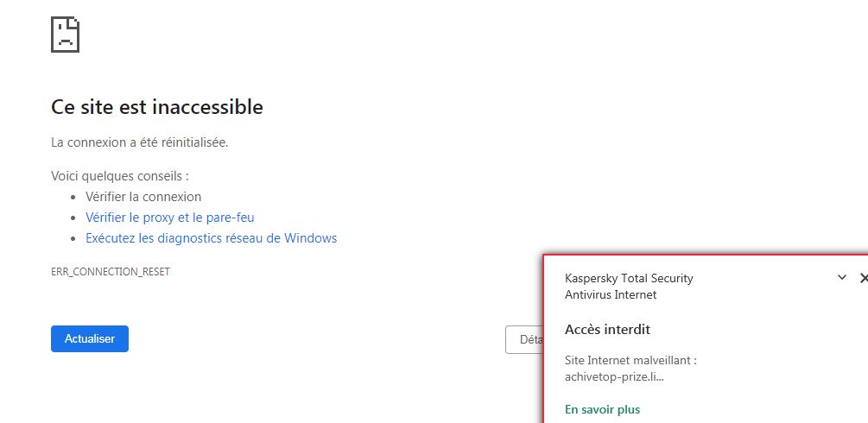The height and width of the screenshot is (423, 868).
Task: Run 'Exécutez les diagnostics réseau de Windows' link
Action: pos(211,238)
